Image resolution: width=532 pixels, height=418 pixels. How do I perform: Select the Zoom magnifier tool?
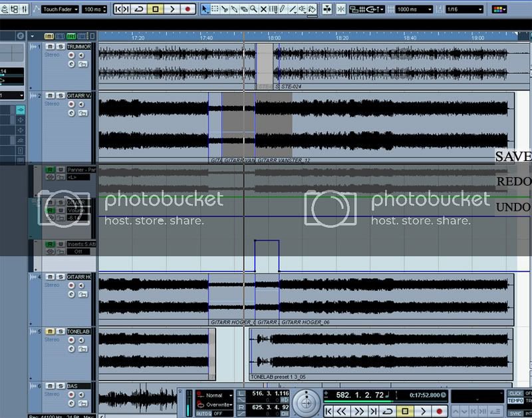[x=253, y=9]
